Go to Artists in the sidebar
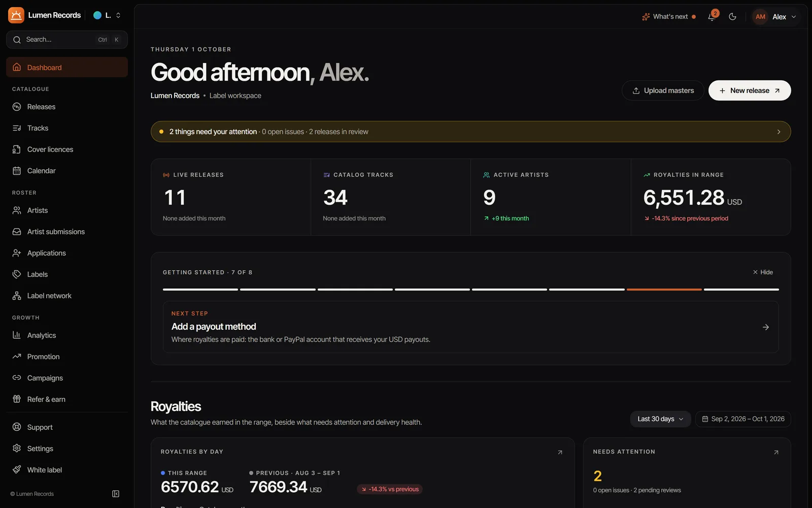Screen dimensions: 812x508 [x=67, y=210]
